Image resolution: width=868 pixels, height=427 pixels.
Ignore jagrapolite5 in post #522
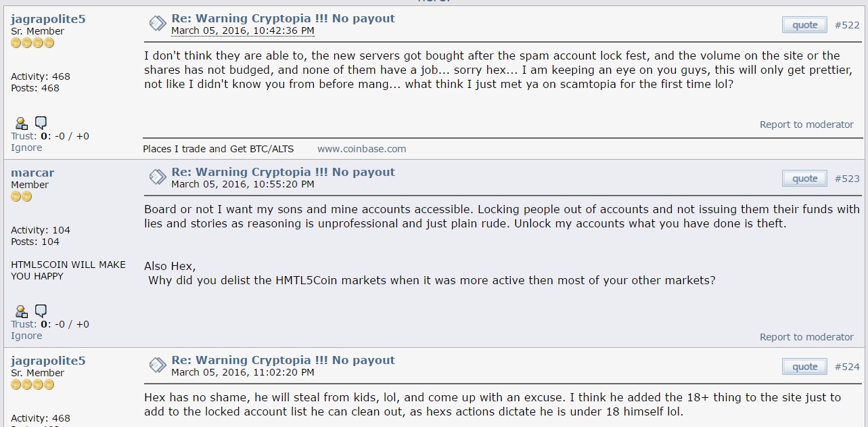point(26,148)
